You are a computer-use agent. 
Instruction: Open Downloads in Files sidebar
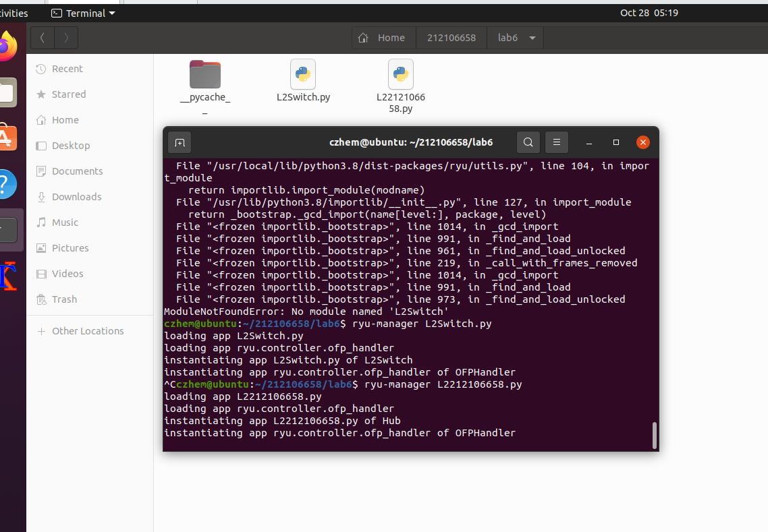pyautogui.click(x=90, y=197)
